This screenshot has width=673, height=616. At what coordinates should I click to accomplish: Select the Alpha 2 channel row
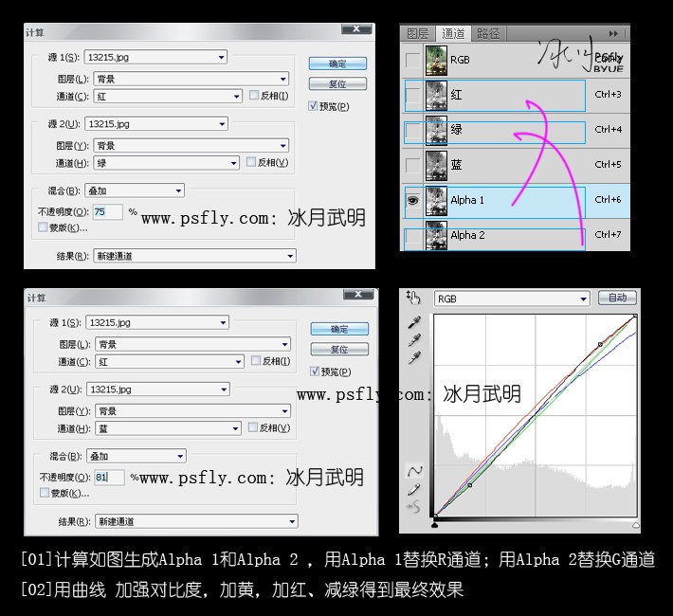516,235
